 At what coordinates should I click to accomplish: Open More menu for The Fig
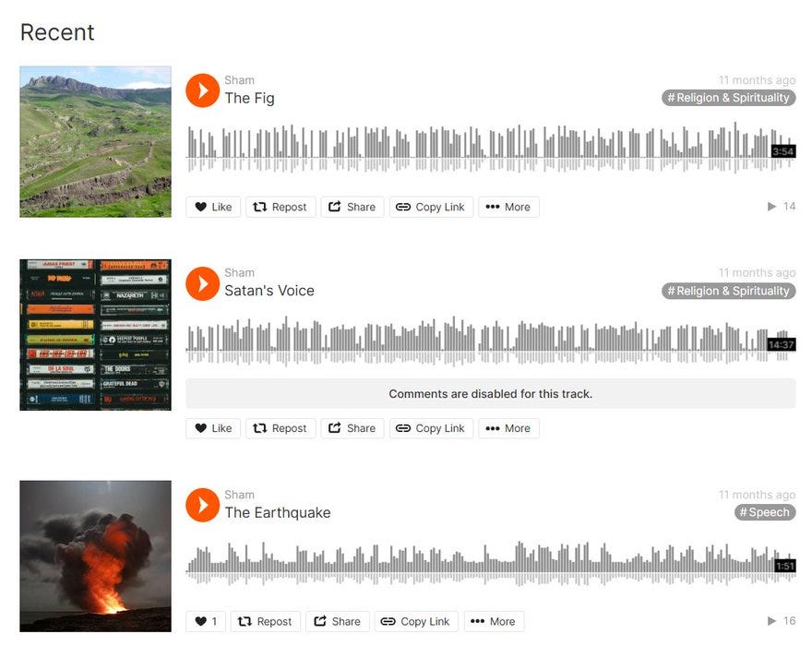tap(508, 207)
